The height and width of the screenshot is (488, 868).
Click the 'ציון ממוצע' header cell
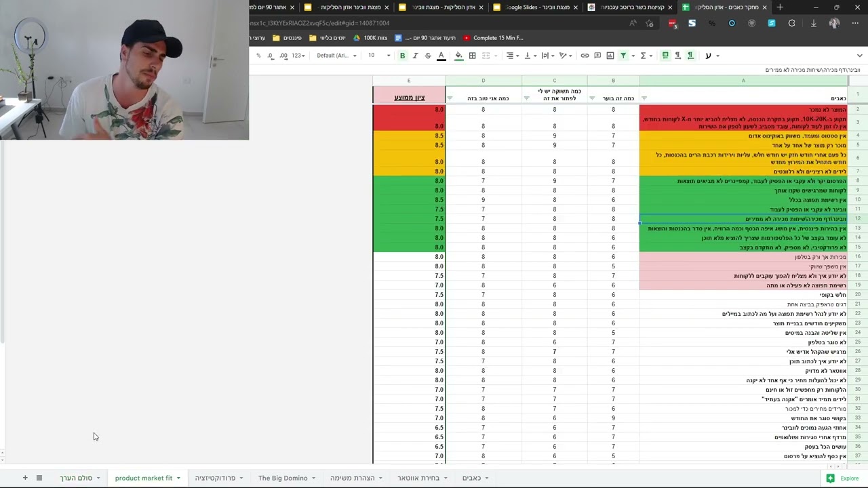point(409,95)
